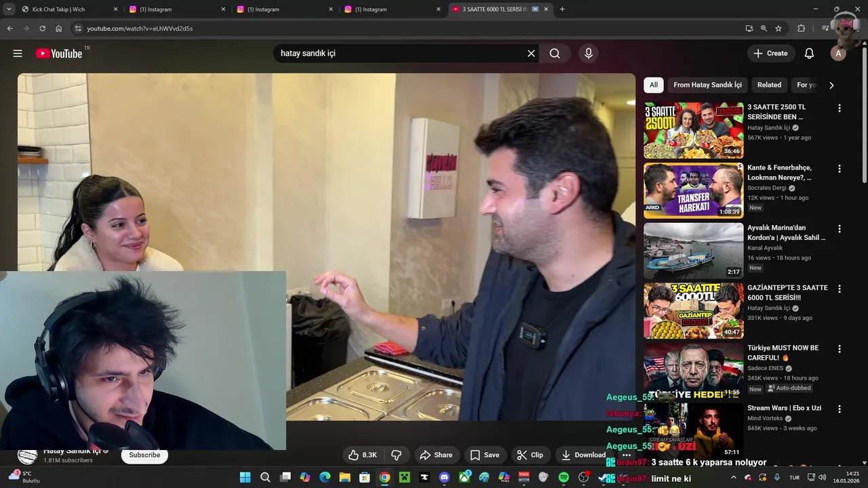Click the Download button
Image resolution: width=868 pixels, height=488 pixels.
pyautogui.click(x=583, y=455)
